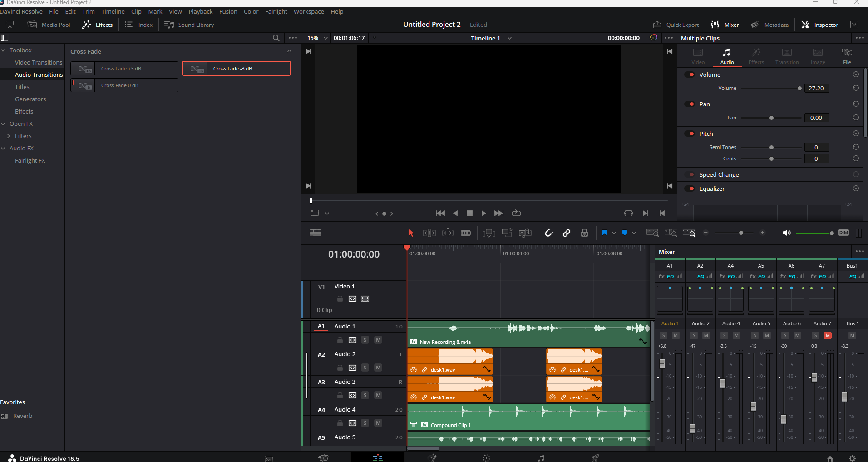Expand the Filters tree item
The image size is (868, 462).
pyautogui.click(x=9, y=136)
